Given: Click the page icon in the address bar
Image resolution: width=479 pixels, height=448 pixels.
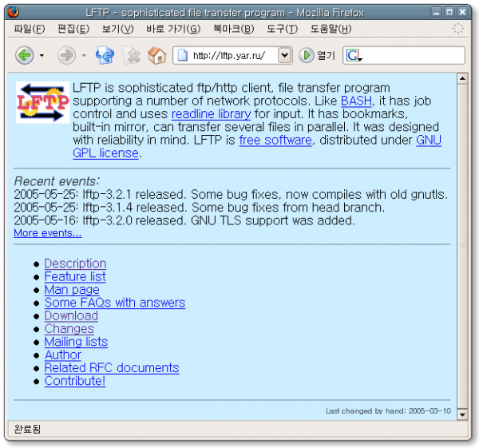Looking at the screenshot, I should pyautogui.click(x=183, y=55).
